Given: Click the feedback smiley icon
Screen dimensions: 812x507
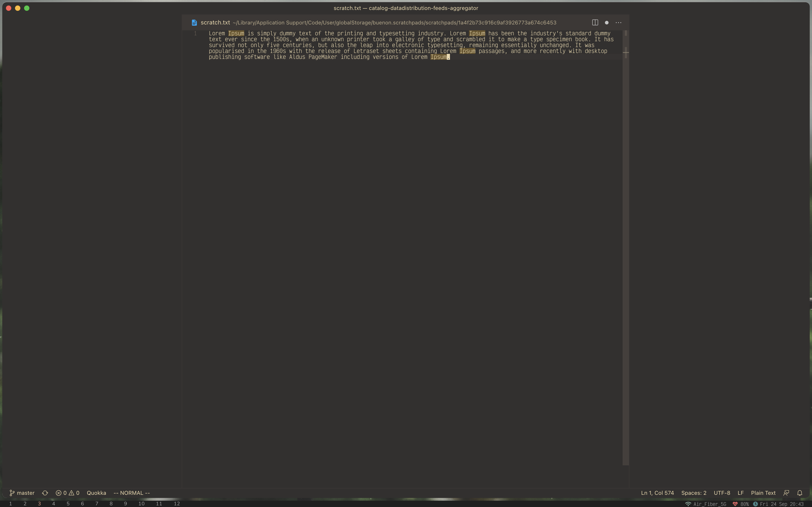Looking at the screenshot, I should 786,493.
